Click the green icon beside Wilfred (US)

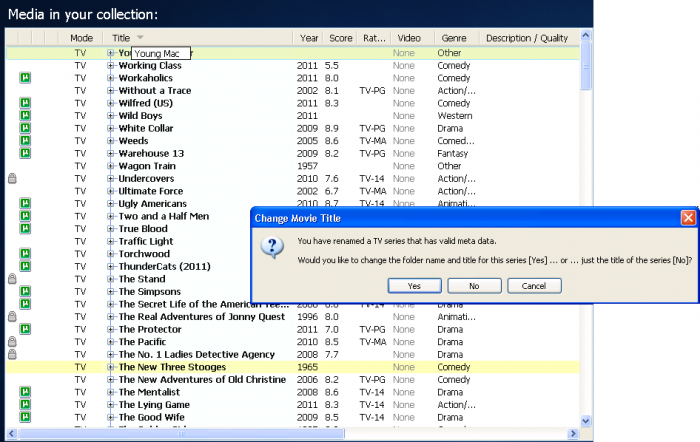[25, 103]
